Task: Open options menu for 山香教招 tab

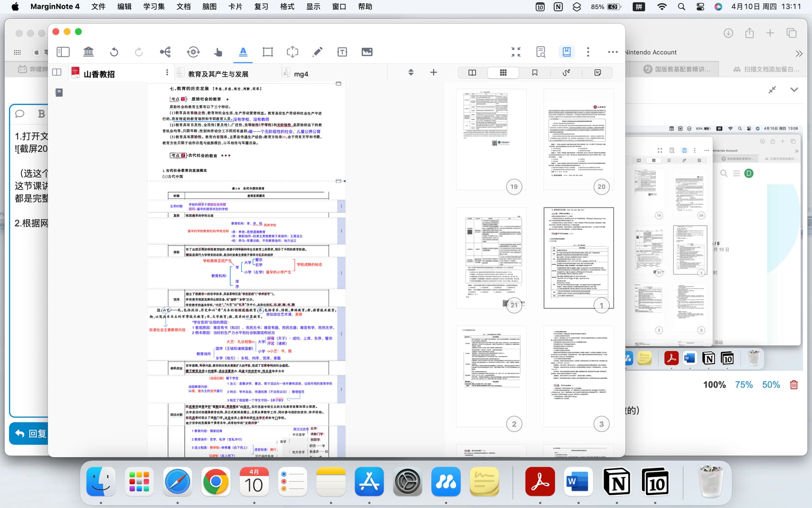Action: click(x=167, y=72)
